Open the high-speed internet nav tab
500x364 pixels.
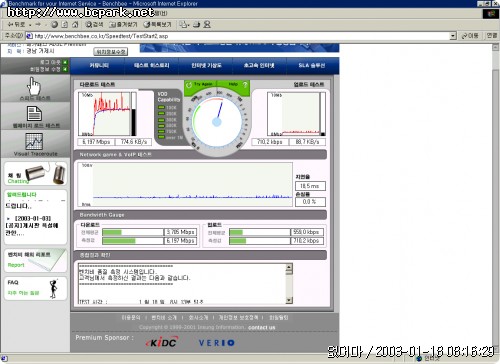259,66
